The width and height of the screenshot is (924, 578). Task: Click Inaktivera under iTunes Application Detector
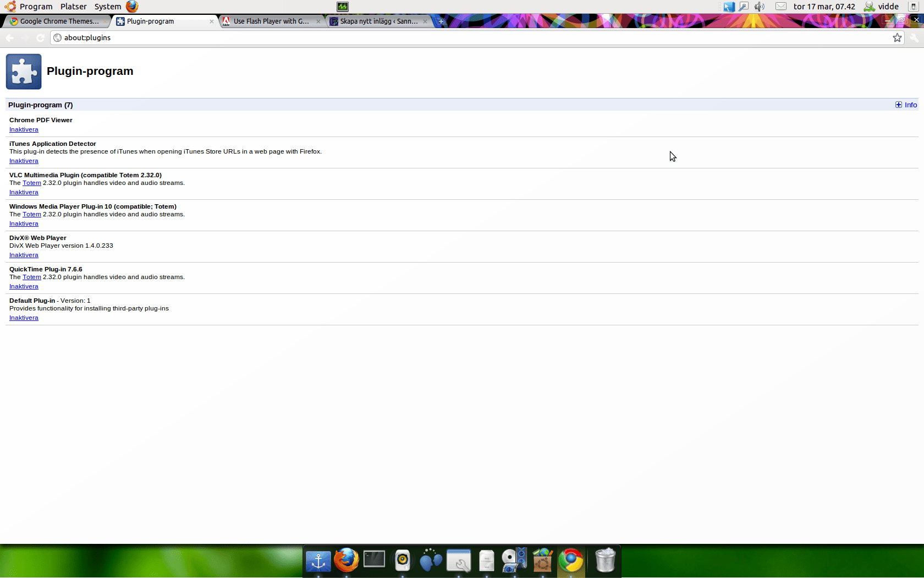pos(24,161)
